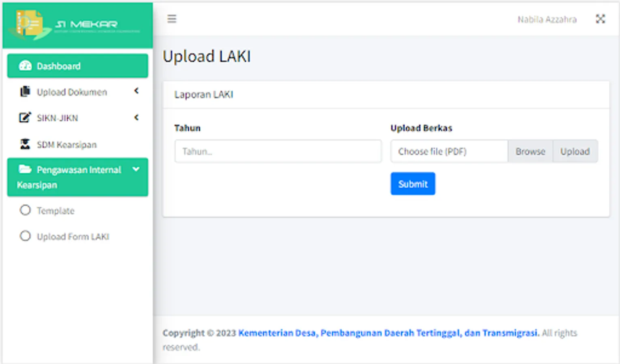This screenshot has width=620, height=364.
Task: Collapse the Pengawasan Internal Kearsipan chevron
Action: tap(136, 169)
